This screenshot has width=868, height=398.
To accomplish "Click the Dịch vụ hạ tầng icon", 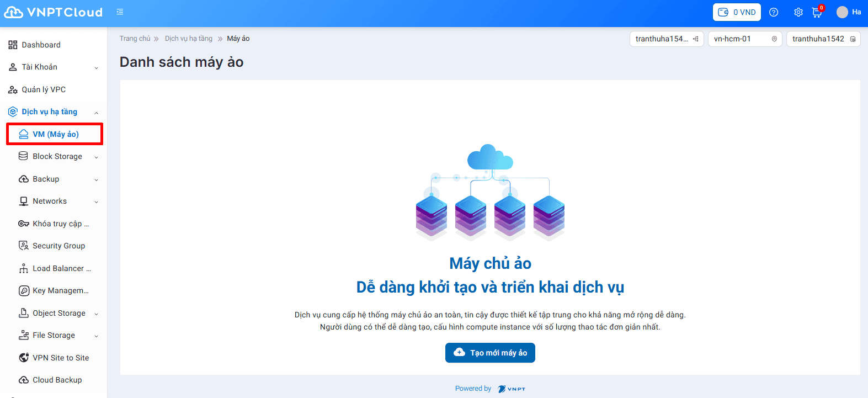I will tap(13, 112).
